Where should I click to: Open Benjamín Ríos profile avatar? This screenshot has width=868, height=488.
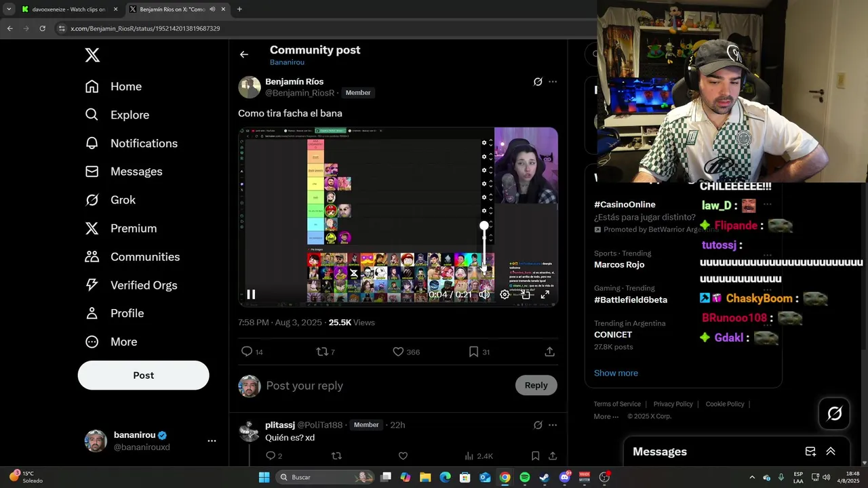click(250, 87)
